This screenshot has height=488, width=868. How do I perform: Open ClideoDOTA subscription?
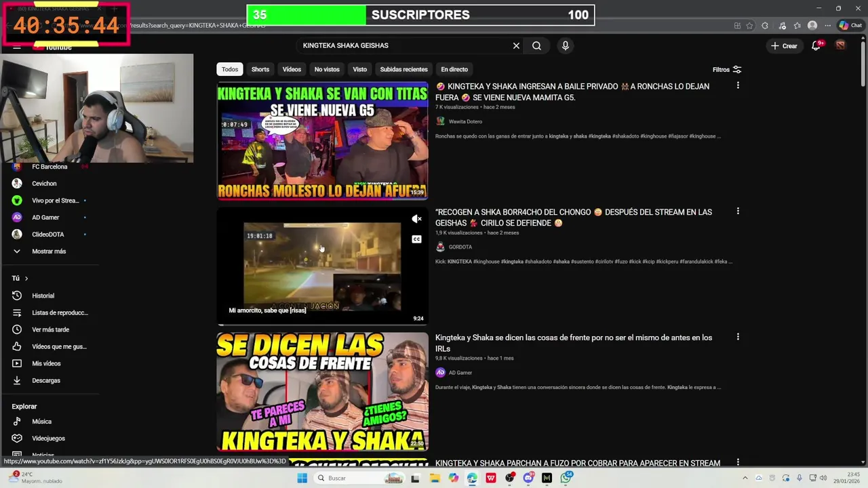coord(47,235)
